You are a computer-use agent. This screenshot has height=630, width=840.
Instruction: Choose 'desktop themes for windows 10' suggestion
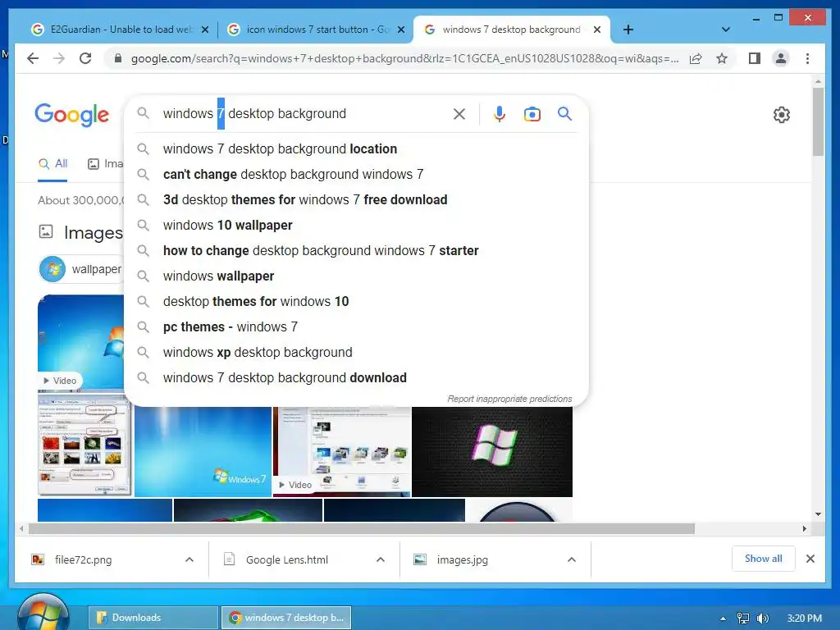(x=356, y=302)
